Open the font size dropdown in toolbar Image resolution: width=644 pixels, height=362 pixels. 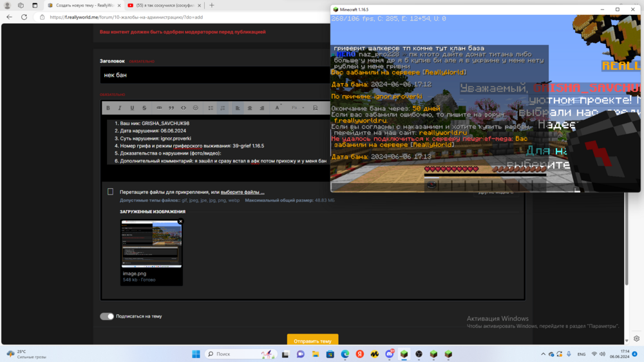(x=298, y=108)
